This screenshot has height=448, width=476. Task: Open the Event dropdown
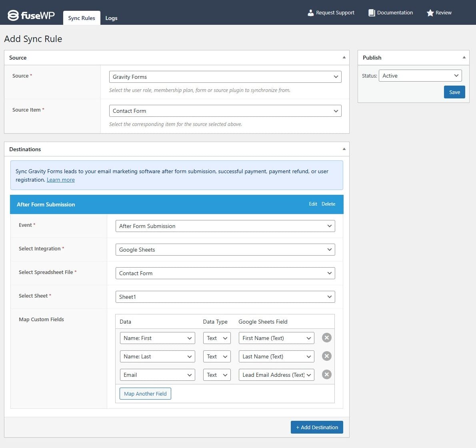click(x=225, y=226)
